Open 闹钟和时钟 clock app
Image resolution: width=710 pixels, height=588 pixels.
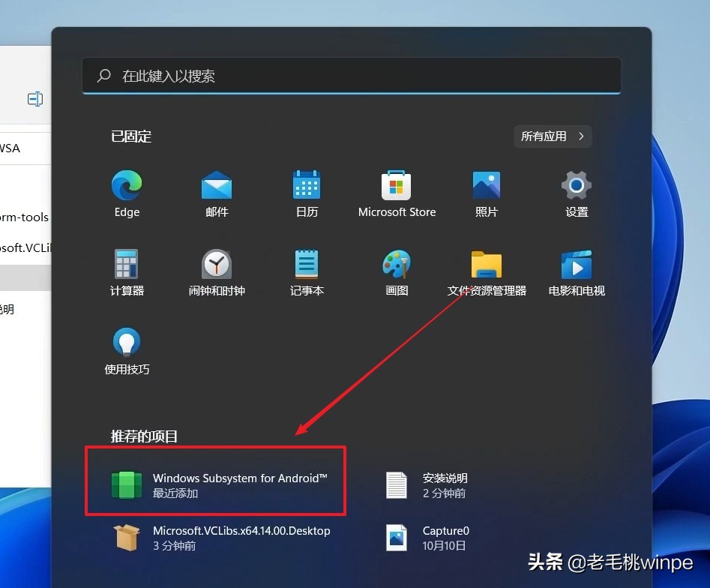click(x=217, y=272)
